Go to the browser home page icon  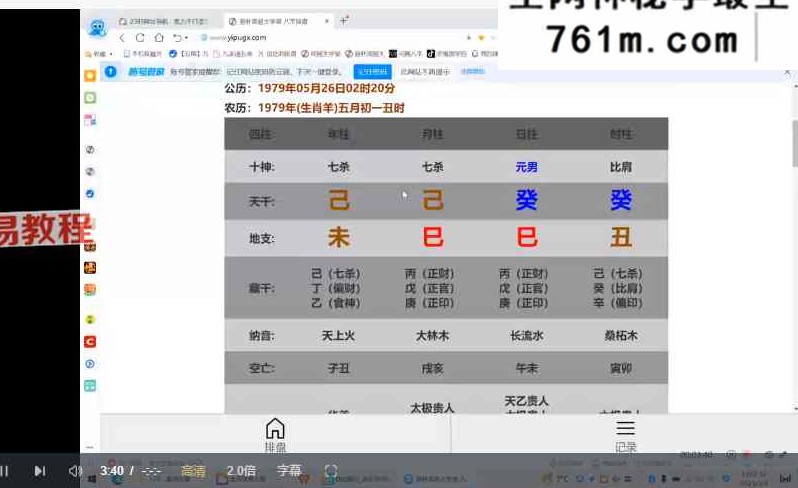click(x=159, y=38)
